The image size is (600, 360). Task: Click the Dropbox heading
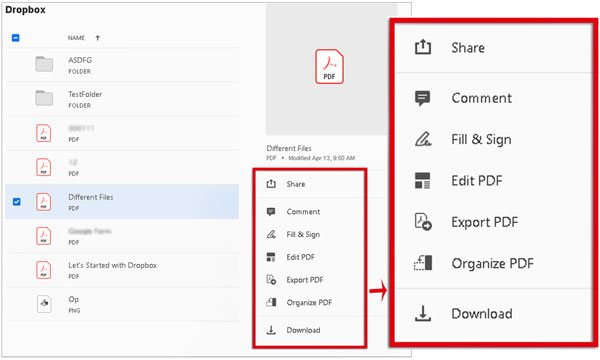[x=25, y=10]
